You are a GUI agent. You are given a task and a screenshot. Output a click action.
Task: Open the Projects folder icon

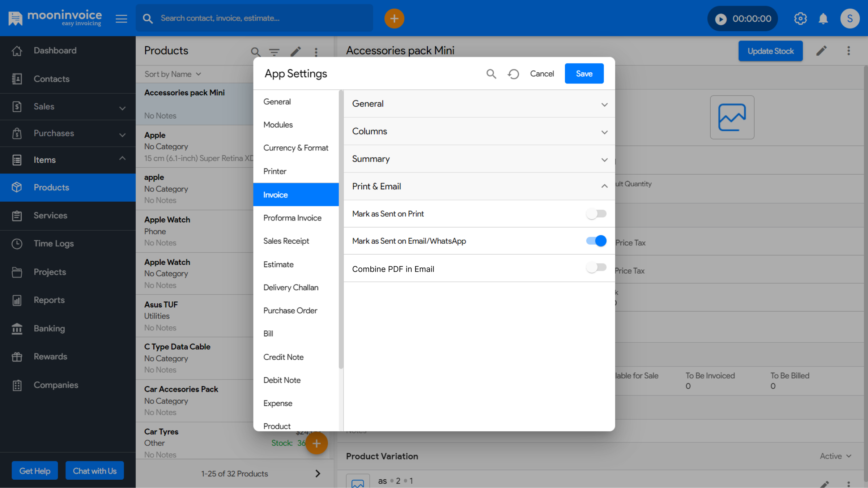[x=17, y=272]
